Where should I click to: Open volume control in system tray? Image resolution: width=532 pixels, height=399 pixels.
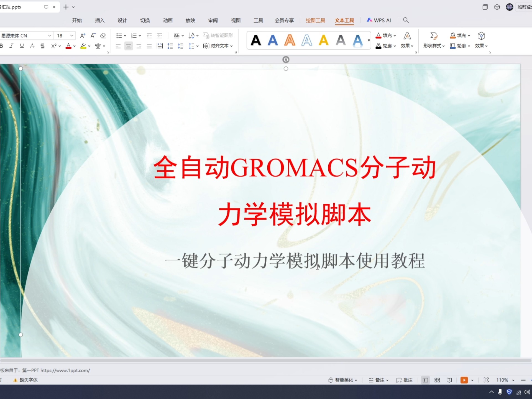527,392
